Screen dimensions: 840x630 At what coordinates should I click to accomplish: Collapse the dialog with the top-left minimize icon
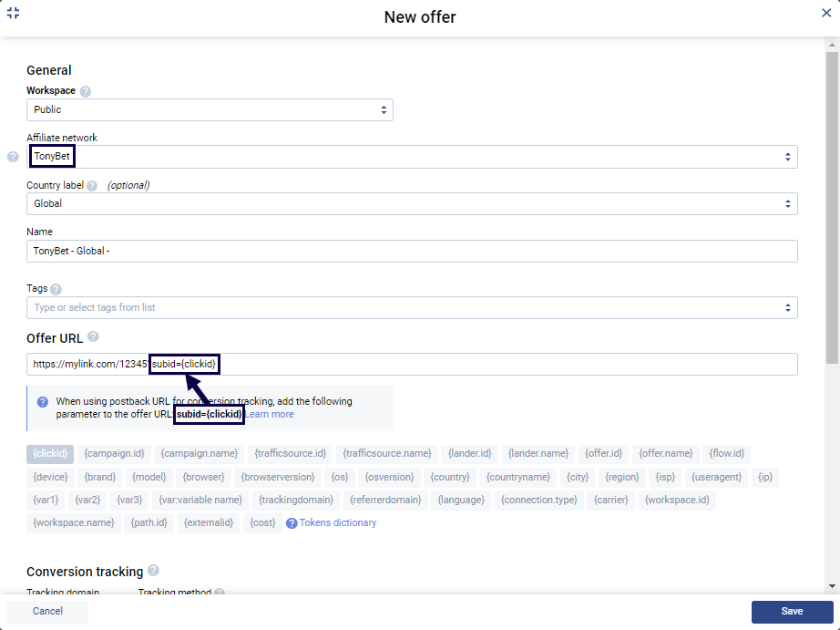(13, 14)
